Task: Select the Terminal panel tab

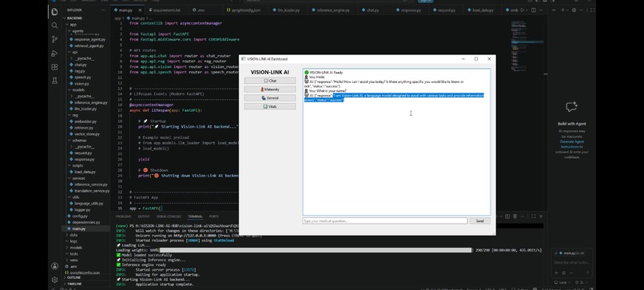Action: tap(195, 217)
